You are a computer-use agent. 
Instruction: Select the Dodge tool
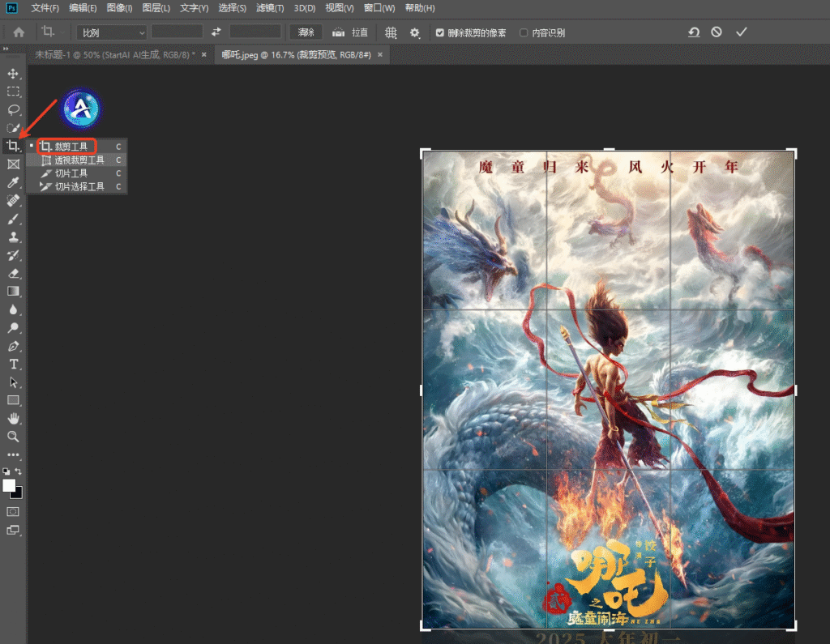tap(13, 327)
